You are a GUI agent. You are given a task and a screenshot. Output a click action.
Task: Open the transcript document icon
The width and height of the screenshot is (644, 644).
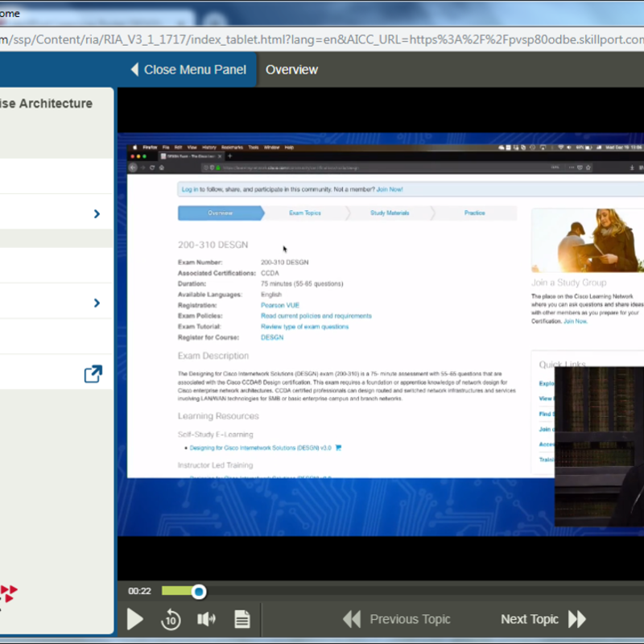tap(242, 619)
